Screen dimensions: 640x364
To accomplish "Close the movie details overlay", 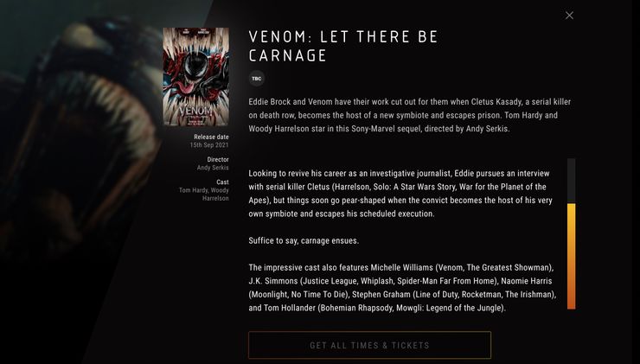I will [x=569, y=16].
